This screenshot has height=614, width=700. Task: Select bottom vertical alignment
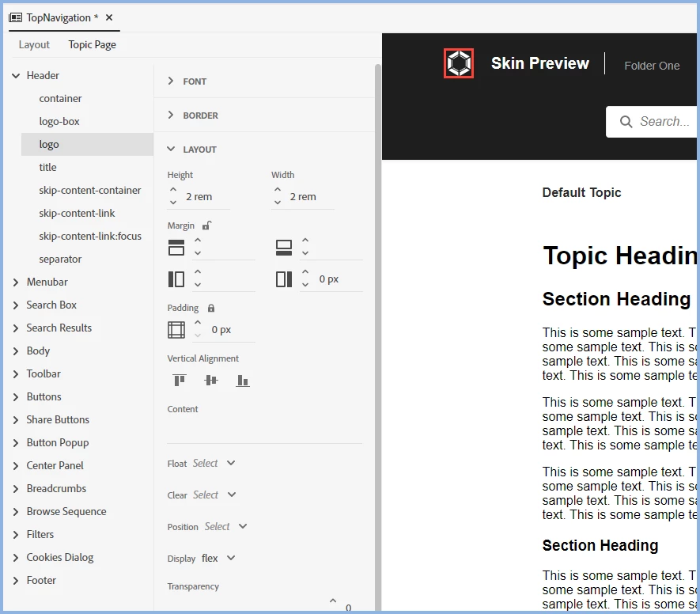click(242, 381)
